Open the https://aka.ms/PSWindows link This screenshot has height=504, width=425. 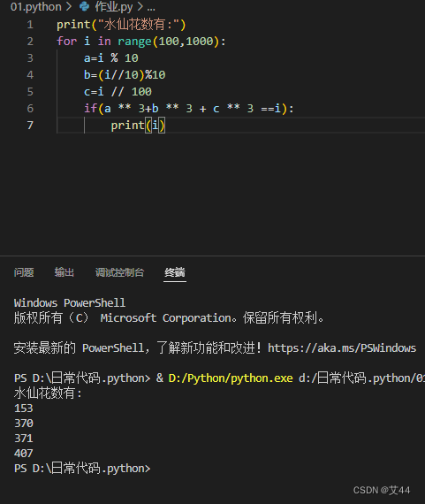[342, 348]
